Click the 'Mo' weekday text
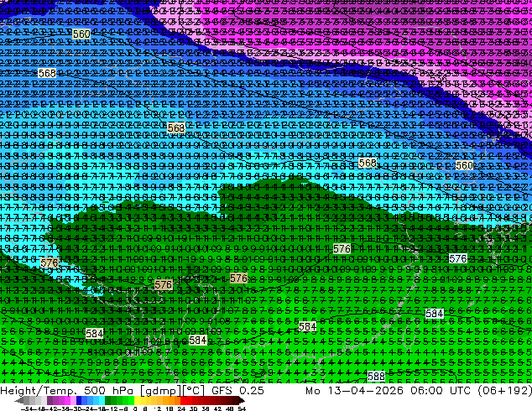Screen dimensions: 532x411 [313, 391]
